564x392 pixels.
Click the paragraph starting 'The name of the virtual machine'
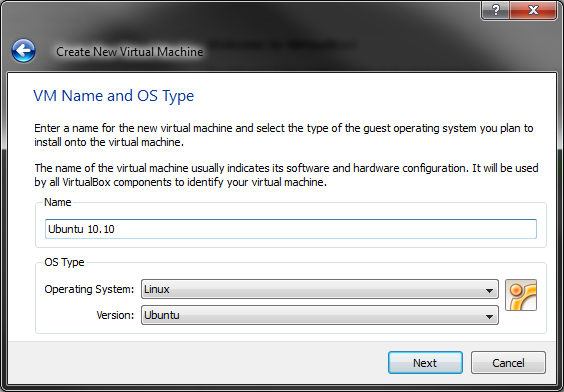tap(286, 175)
